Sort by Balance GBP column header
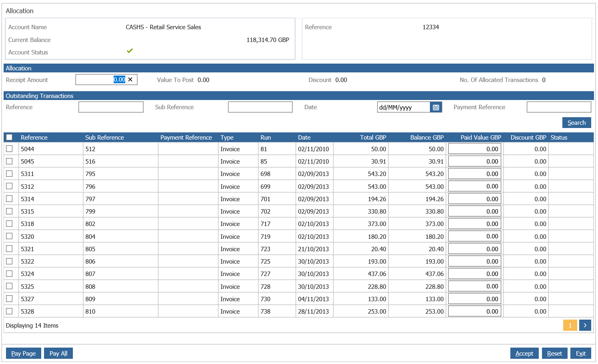 click(x=427, y=137)
